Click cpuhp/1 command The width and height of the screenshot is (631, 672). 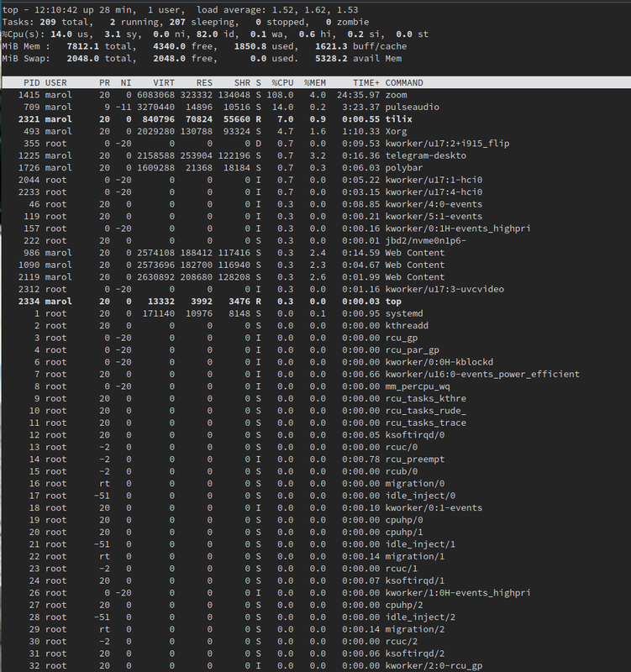(404, 532)
